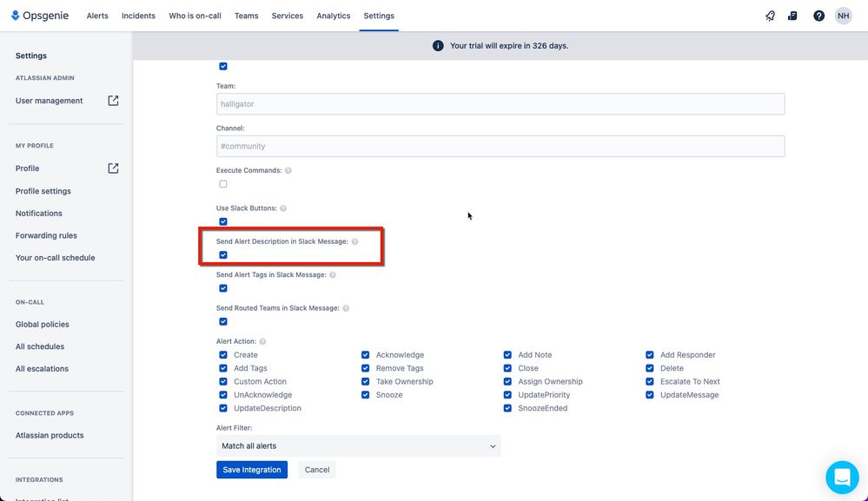Uncheck the Escalate To Next action
The width and height of the screenshot is (868, 501).
pos(649,381)
